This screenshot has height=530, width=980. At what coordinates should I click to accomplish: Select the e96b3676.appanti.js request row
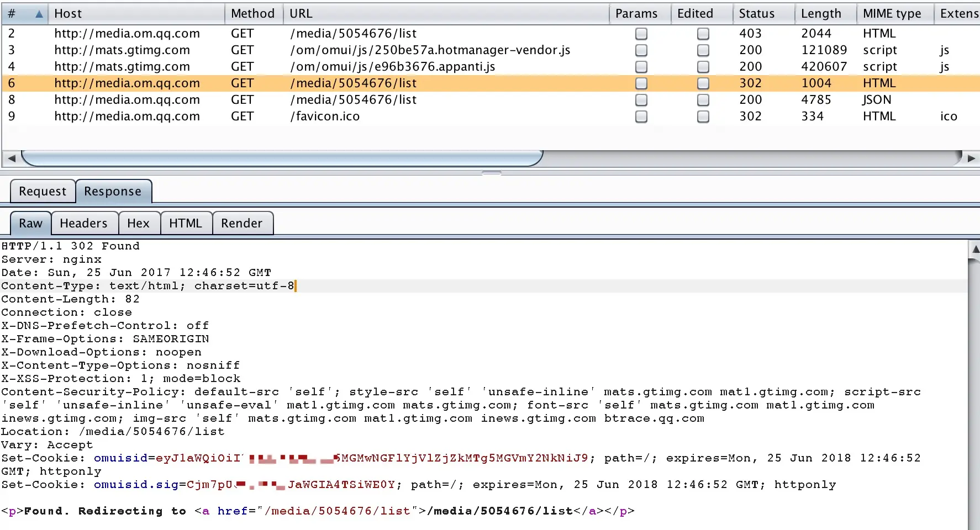click(x=490, y=67)
